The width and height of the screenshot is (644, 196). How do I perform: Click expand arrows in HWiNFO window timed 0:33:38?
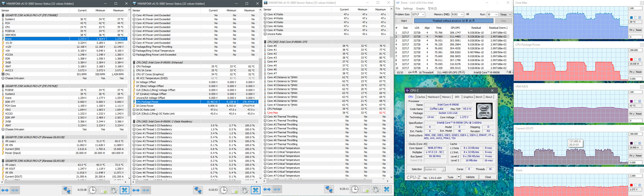tap(5, 190)
